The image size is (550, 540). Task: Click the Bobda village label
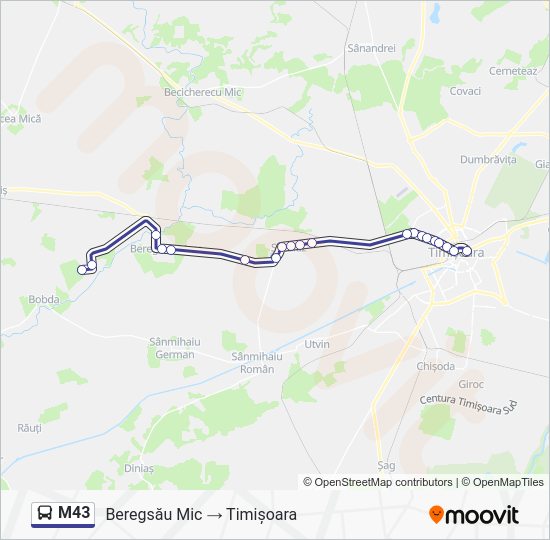tap(44, 299)
